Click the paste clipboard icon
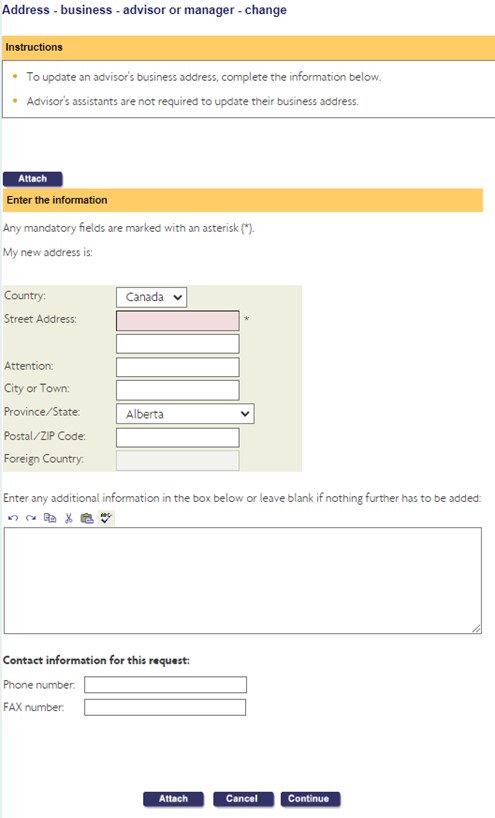This screenshot has height=818, width=495. coord(87,518)
